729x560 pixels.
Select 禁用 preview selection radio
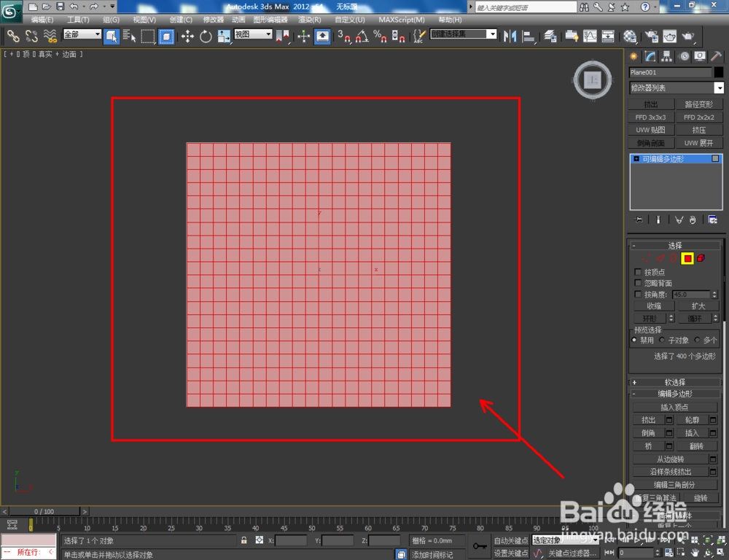[x=634, y=340]
